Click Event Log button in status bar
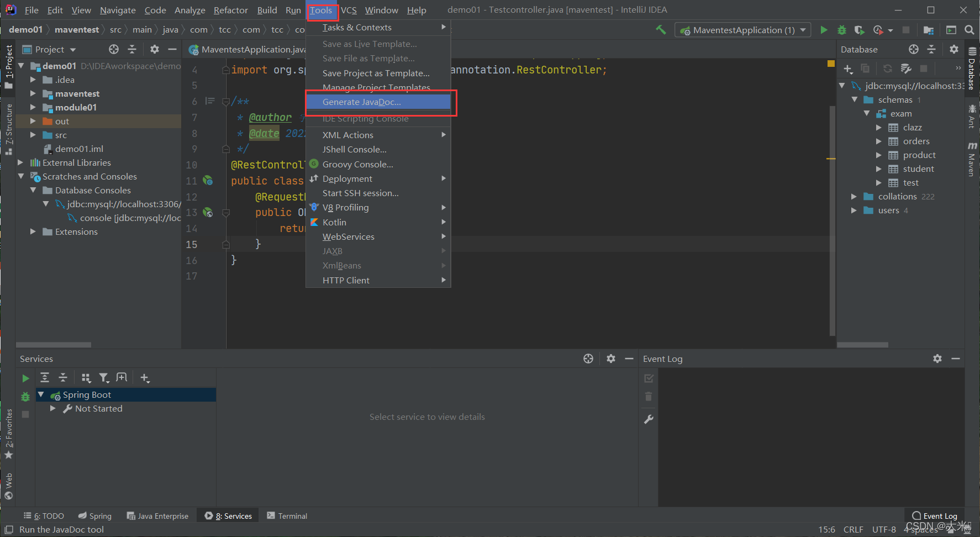Viewport: 980px width, 537px height. click(935, 516)
